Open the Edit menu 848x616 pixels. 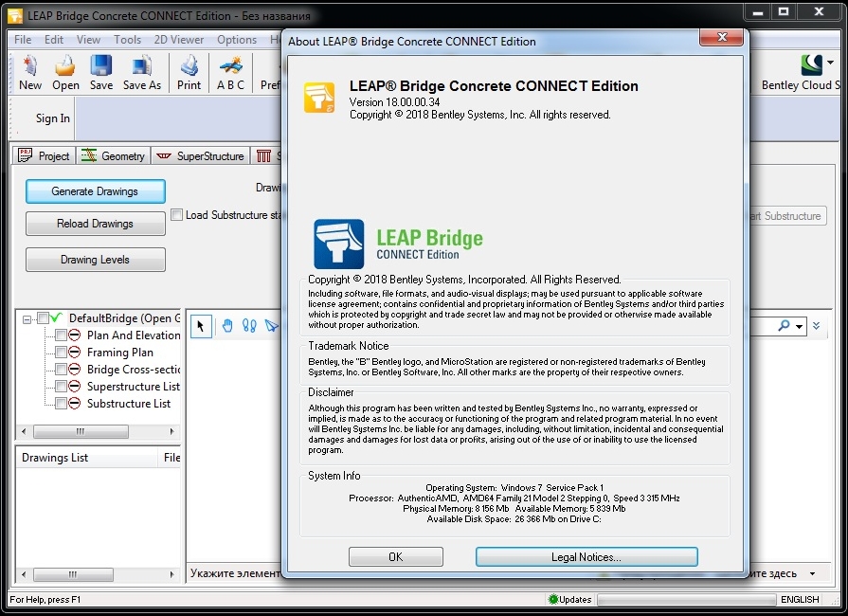point(54,40)
